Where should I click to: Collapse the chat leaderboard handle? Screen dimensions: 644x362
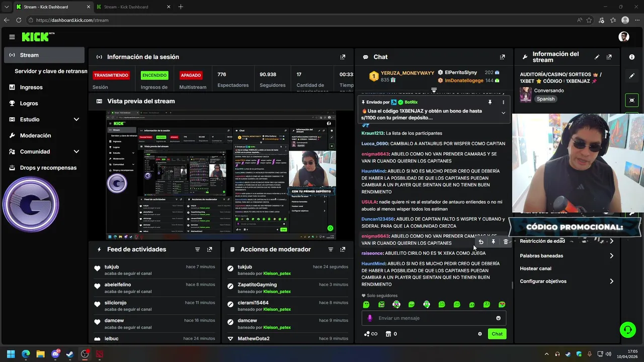(x=434, y=90)
